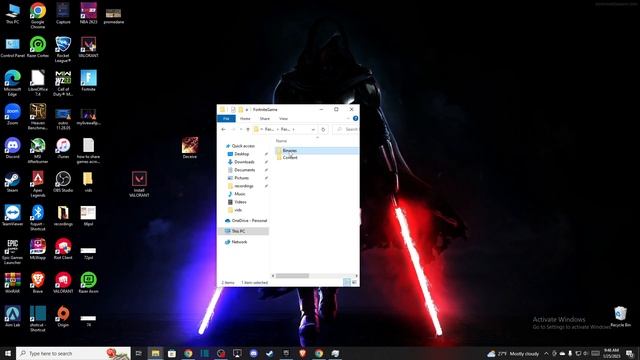The width and height of the screenshot is (640, 360).
Task: Open the File tab in File Explorer
Action: coord(226,119)
